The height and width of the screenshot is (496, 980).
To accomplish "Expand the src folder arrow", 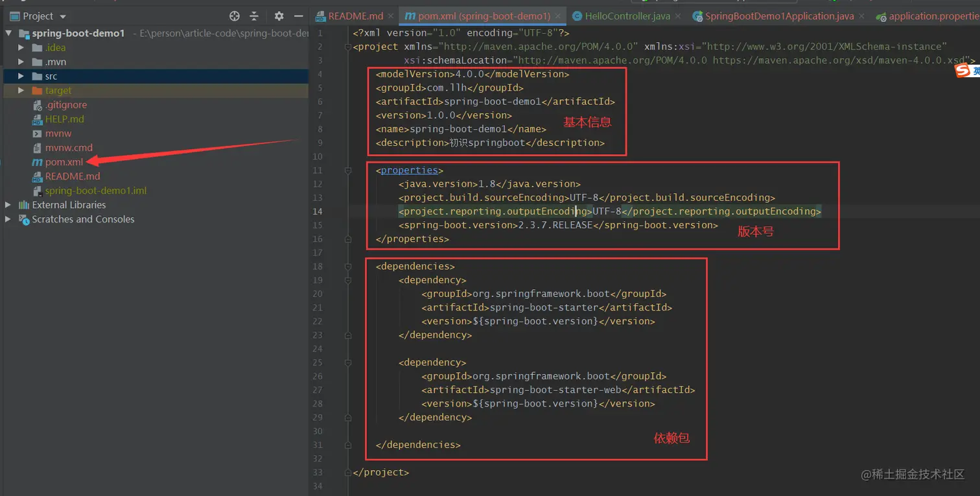I will [x=21, y=76].
